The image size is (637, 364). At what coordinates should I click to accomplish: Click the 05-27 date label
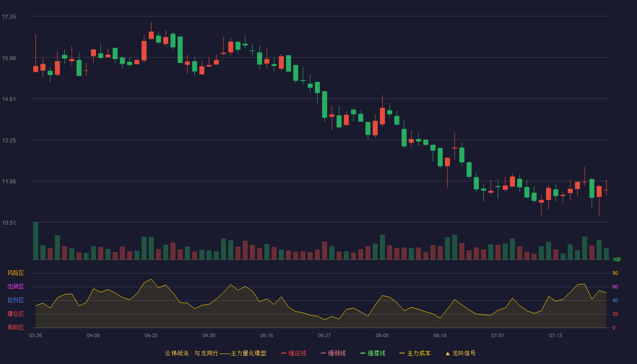pyautogui.click(x=324, y=335)
